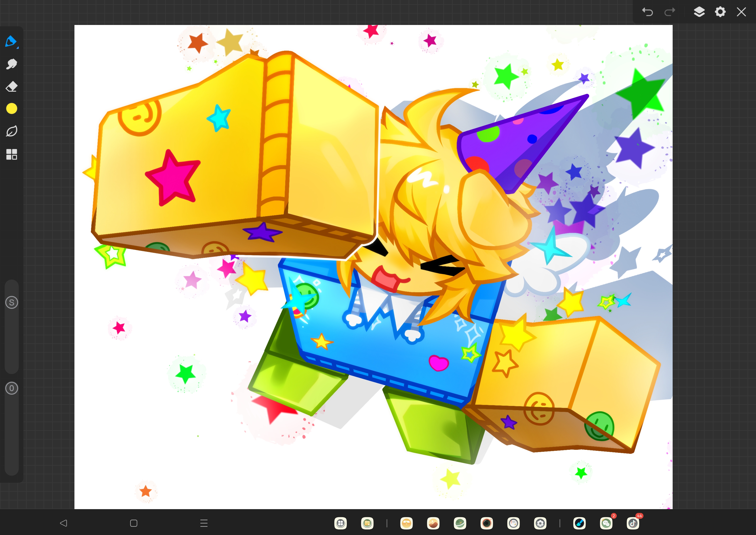Viewport: 756px width, 535px height.
Task: Open the Layers panel
Action: pyautogui.click(x=699, y=12)
